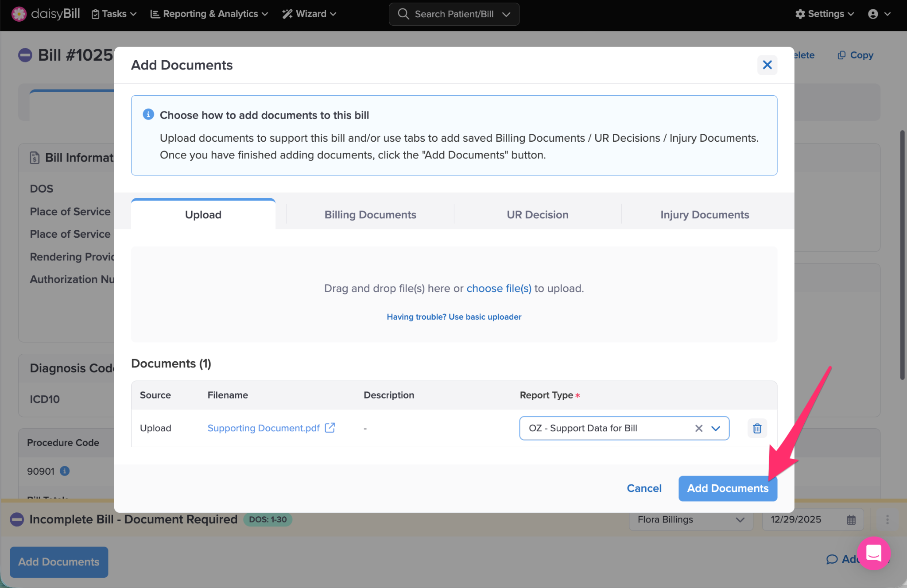
Task: Open the three-dot options menu
Action: pyautogui.click(x=887, y=520)
